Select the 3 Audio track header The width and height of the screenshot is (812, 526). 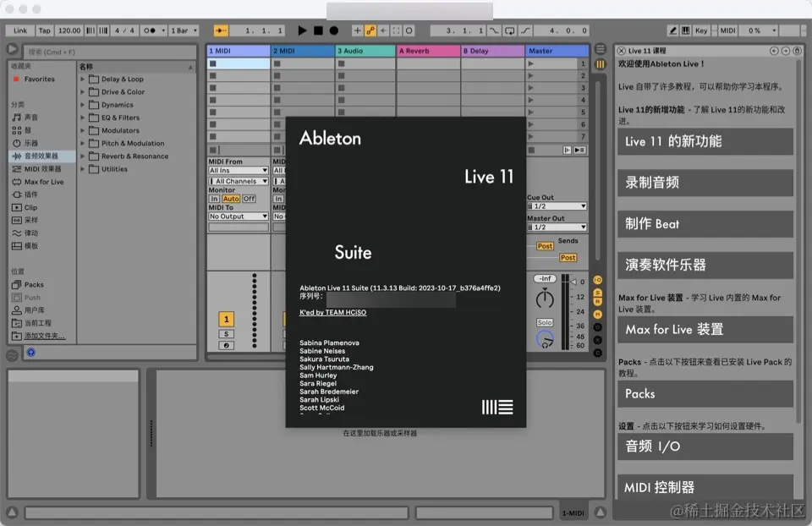point(365,51)
